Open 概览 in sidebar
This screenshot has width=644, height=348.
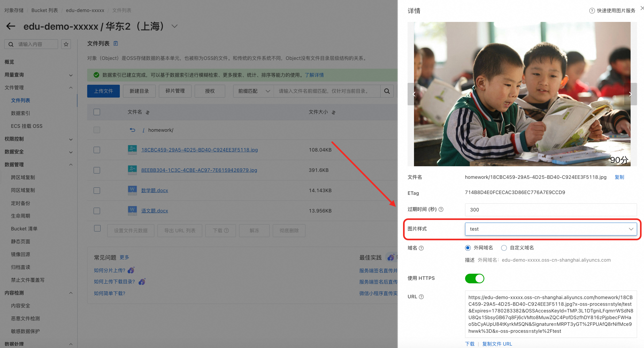(9, 62)
